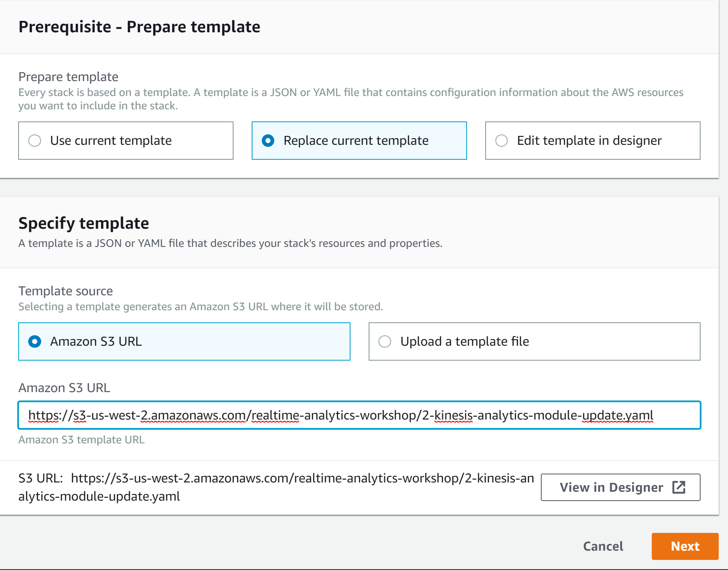The image size is (728, 570).
Task: Open the template with View in Designer button
Action: (620, 487)
